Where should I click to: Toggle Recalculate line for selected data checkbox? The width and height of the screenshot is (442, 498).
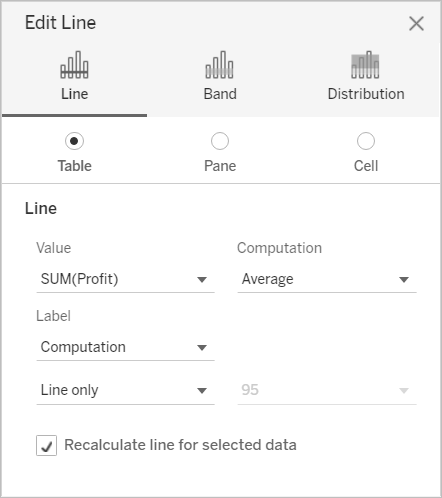click(x=46, y=445)
